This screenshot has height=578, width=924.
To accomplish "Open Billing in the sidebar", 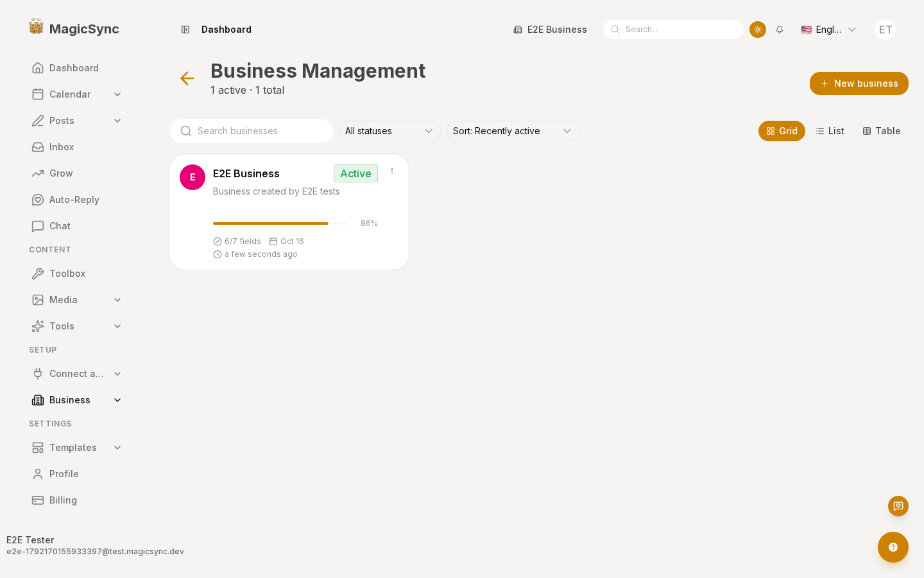I will click(x=77, y=500).
